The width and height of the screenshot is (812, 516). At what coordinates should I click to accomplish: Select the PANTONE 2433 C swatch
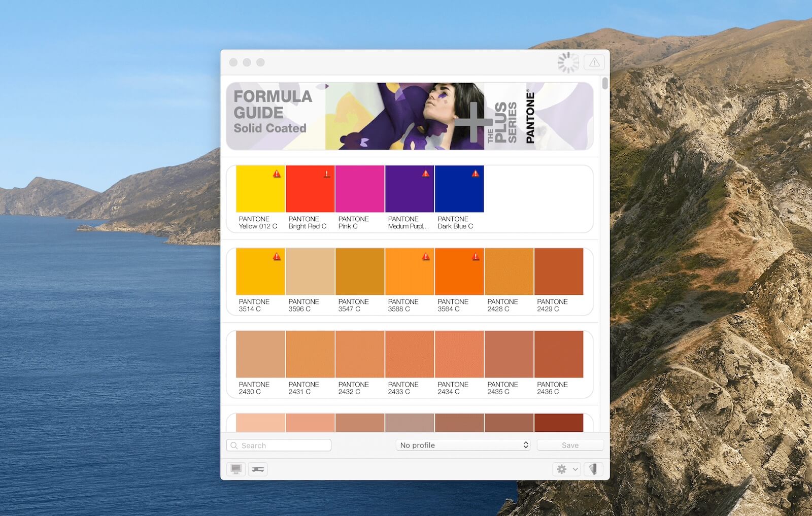[410, 354]
